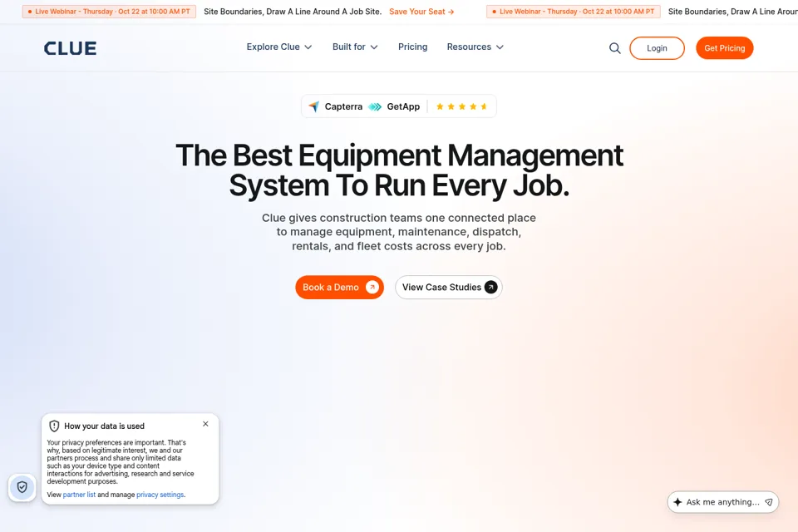Screen dimensions: 798x532
Task: Click into the Ask me anything field
Action: 722,502
